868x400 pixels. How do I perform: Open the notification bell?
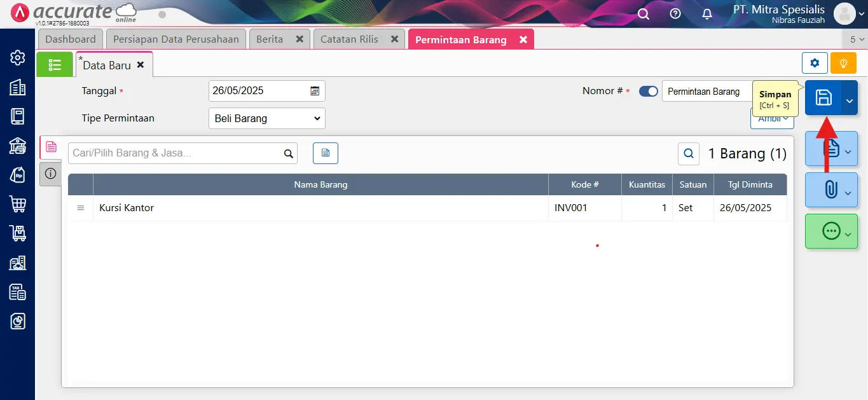coord(706,14)
